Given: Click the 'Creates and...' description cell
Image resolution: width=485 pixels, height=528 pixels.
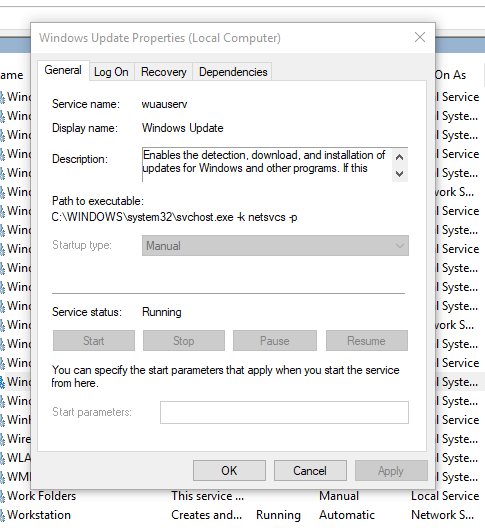Looking at the screenshot, I should (x=206, y=515).
